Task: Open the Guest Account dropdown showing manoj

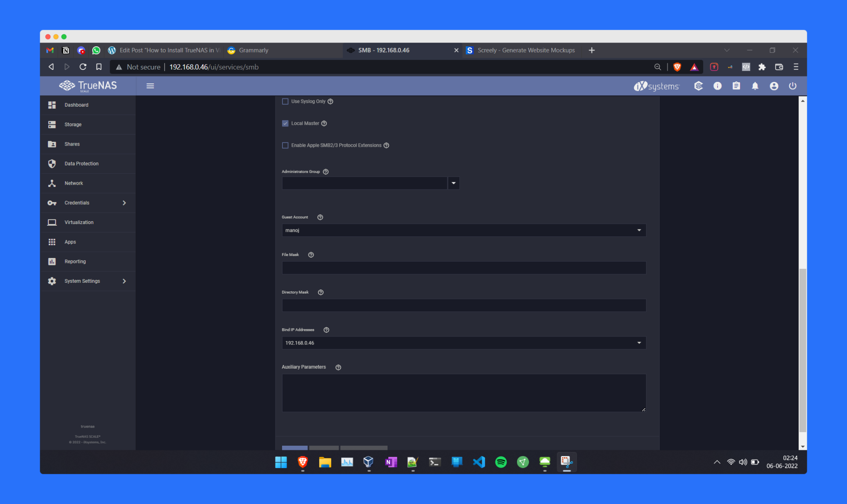Action: tap(639, 230)
